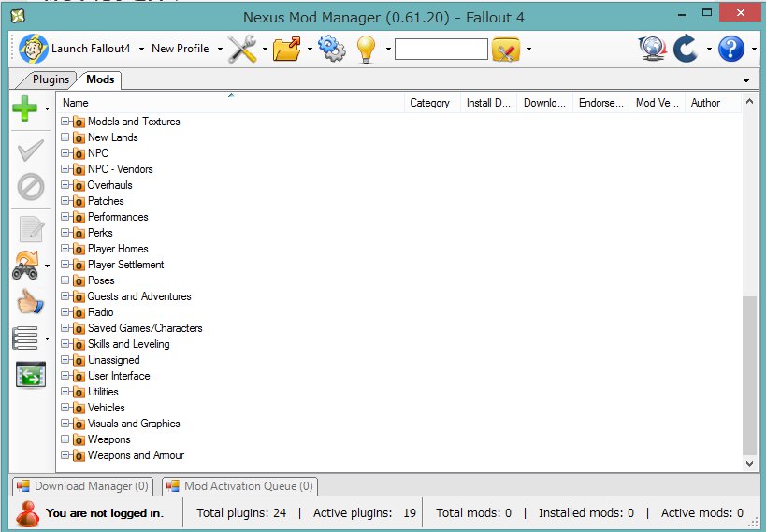Expand the Models and Textures category

65,121
